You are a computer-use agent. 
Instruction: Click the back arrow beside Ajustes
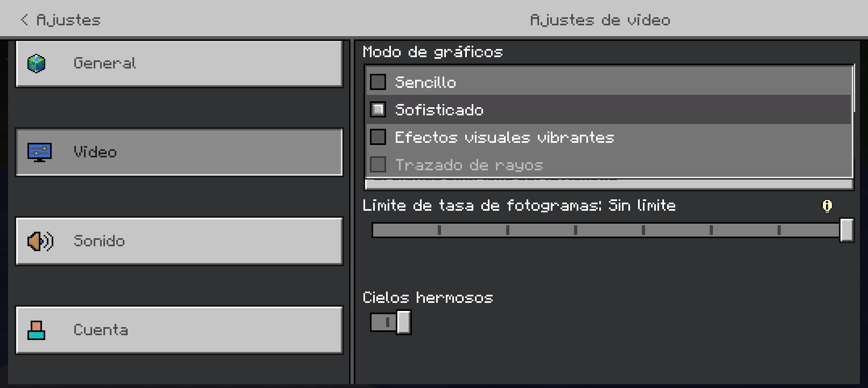(24, 20)
